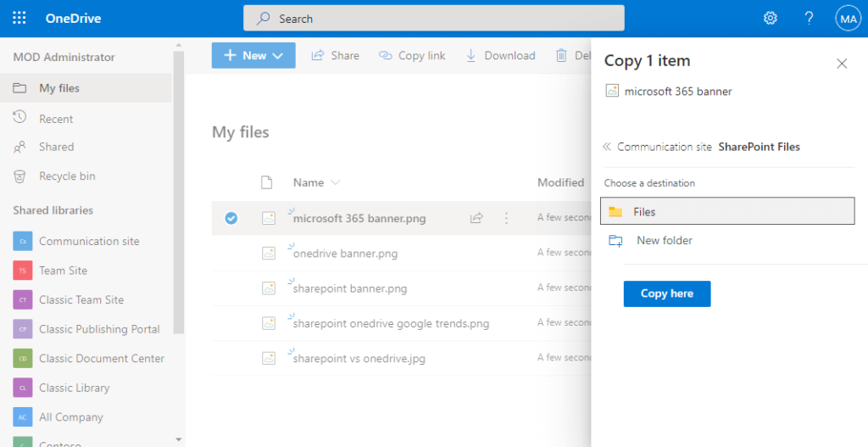
Task: Click the Recent clock icon
Action: [19, 117]
